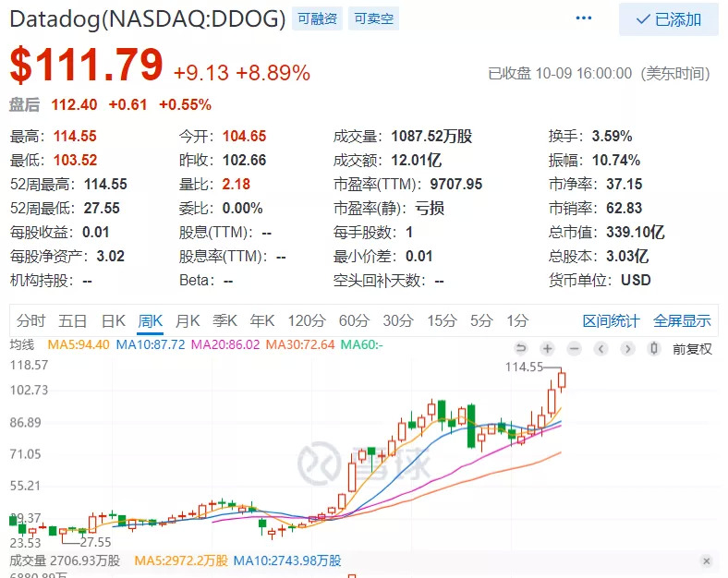The image size is (728, 578).
Task: Click the after-hours price 112.40
Action: [74, 105]
